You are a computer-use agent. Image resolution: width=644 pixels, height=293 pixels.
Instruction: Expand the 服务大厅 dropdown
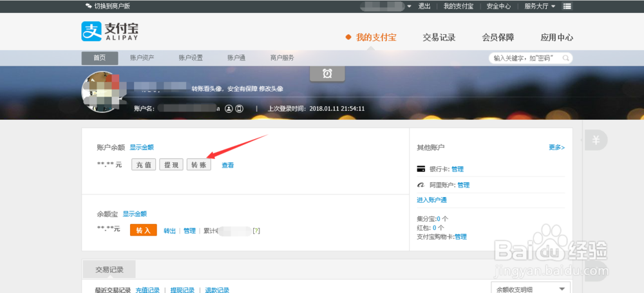click(x=540, y=6)
